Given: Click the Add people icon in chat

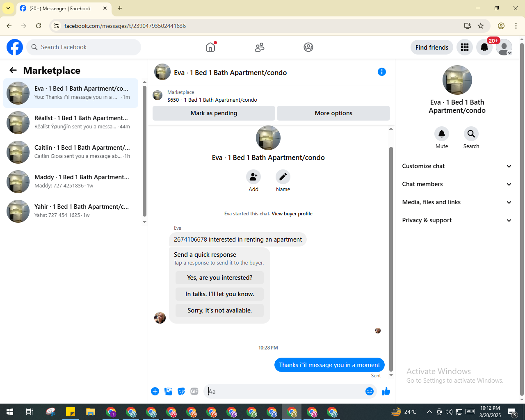Looking at the screenshot, I should point(253,177).
